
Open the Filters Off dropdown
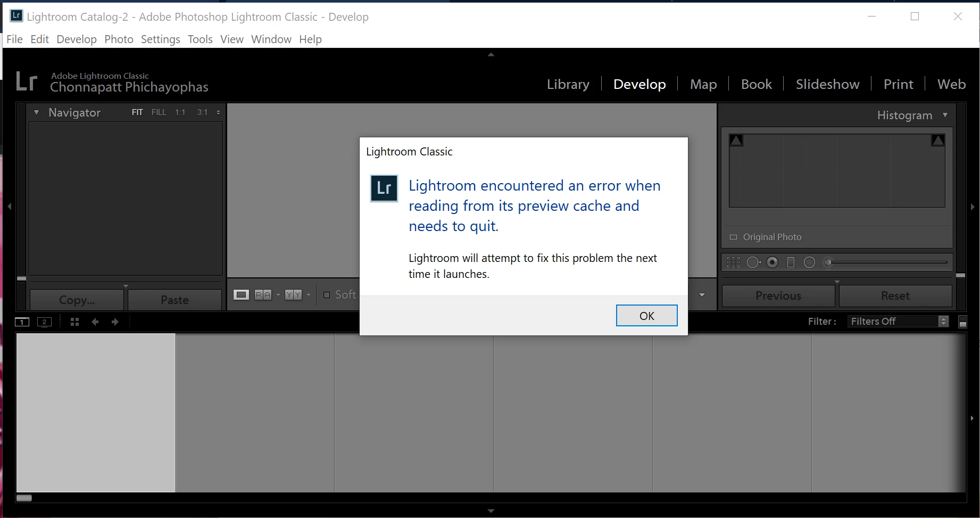[898, 322]
